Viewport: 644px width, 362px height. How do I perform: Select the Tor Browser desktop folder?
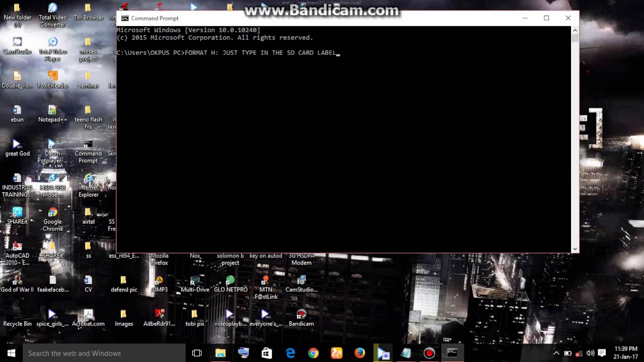pos(89,12)
